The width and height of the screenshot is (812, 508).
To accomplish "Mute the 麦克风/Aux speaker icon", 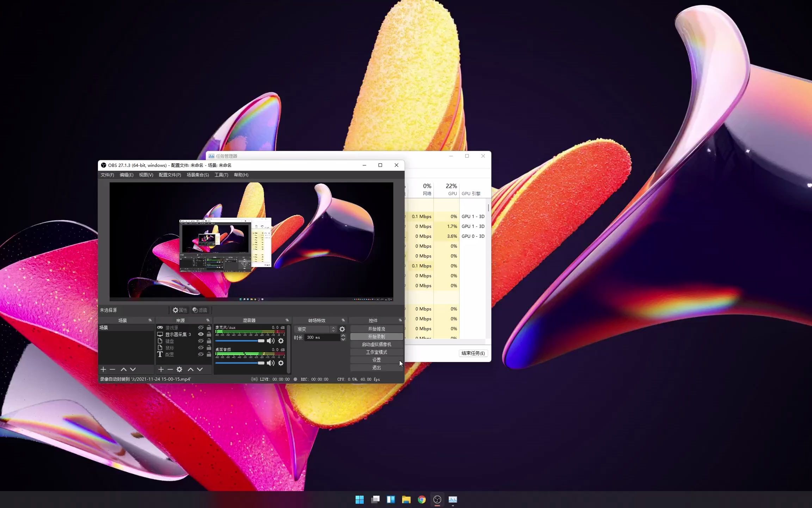I will pyautogui.click(x=270, y=341).
